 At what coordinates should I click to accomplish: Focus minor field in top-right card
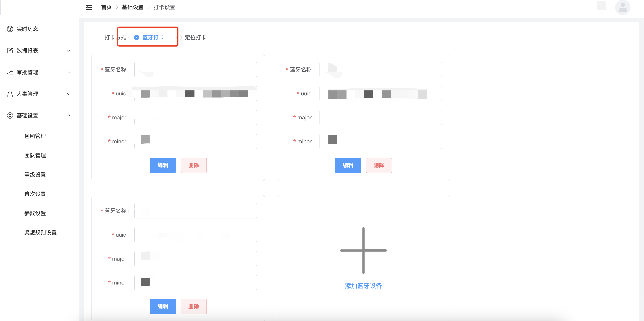tap(381, 141)
